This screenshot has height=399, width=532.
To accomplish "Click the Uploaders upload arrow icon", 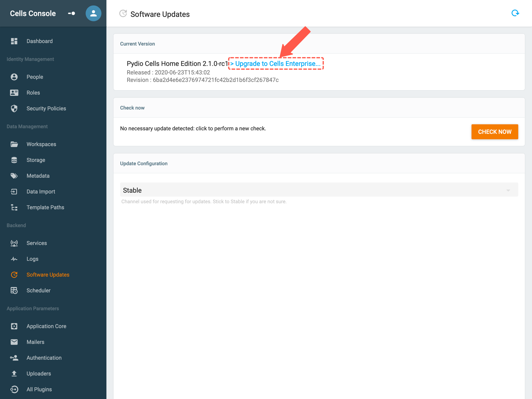I will [14, 374].
